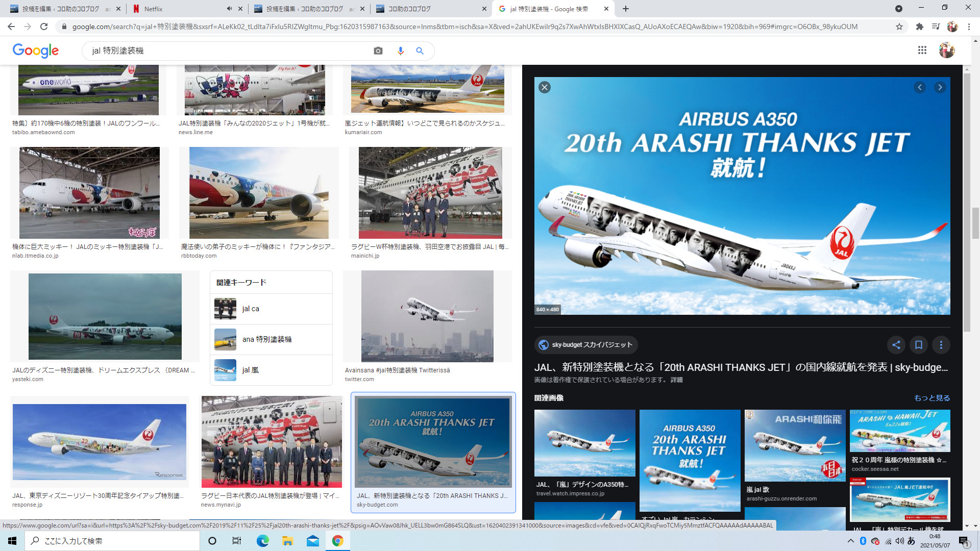The image size is (980, 551).
Task: Share the previewed image
Action: (x=896, y=345)
